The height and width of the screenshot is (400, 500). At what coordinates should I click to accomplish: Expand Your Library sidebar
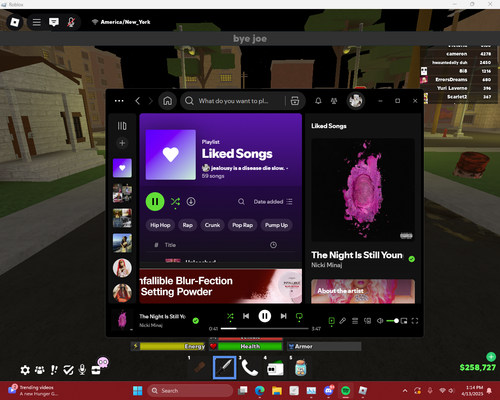click(122, 126)
